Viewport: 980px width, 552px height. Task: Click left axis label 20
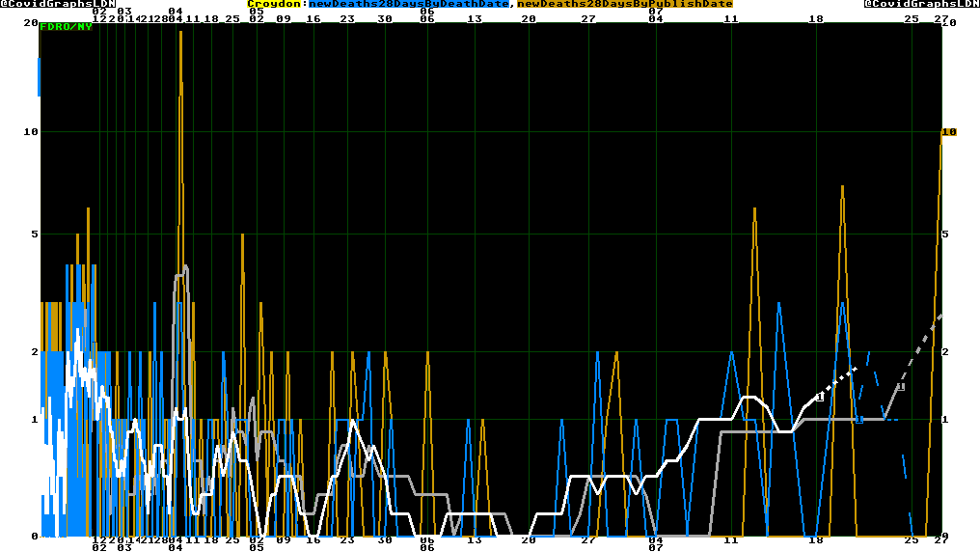click(31, 23)
